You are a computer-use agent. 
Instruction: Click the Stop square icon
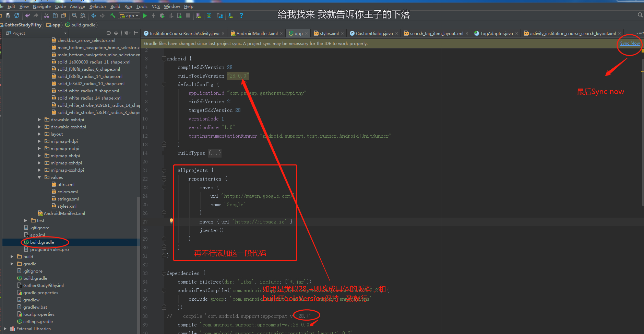[188, 15]
